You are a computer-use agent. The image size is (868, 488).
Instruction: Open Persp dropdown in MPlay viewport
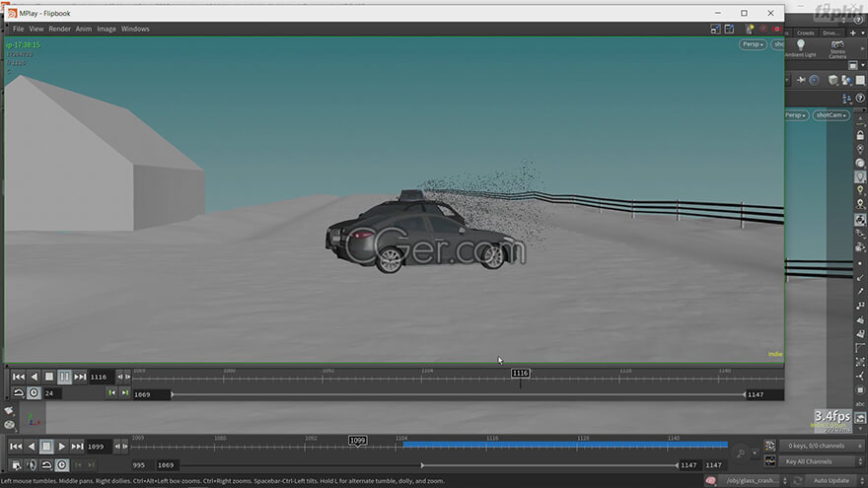(x=753, y=44)
